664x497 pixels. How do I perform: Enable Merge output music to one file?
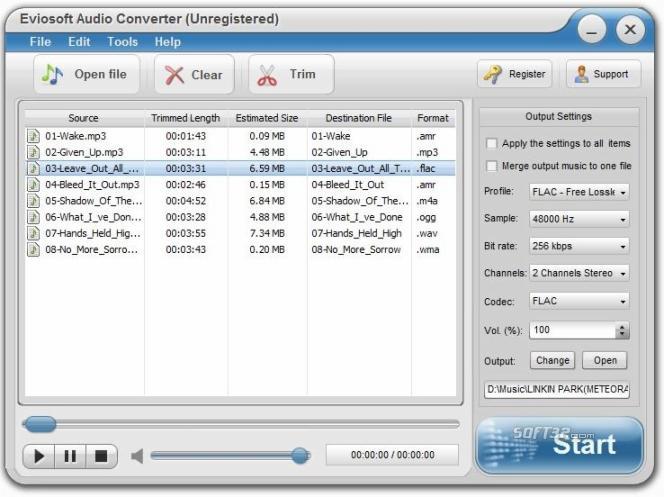click(492, 166)
